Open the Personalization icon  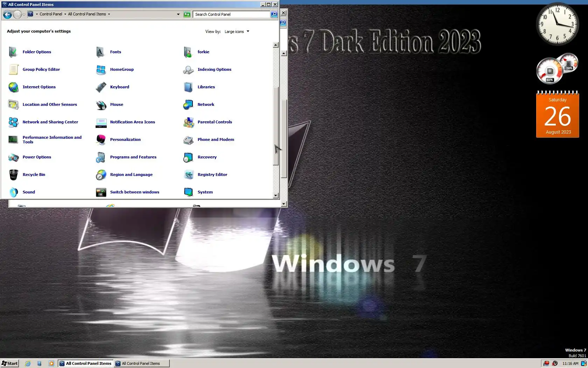(101, 139)
